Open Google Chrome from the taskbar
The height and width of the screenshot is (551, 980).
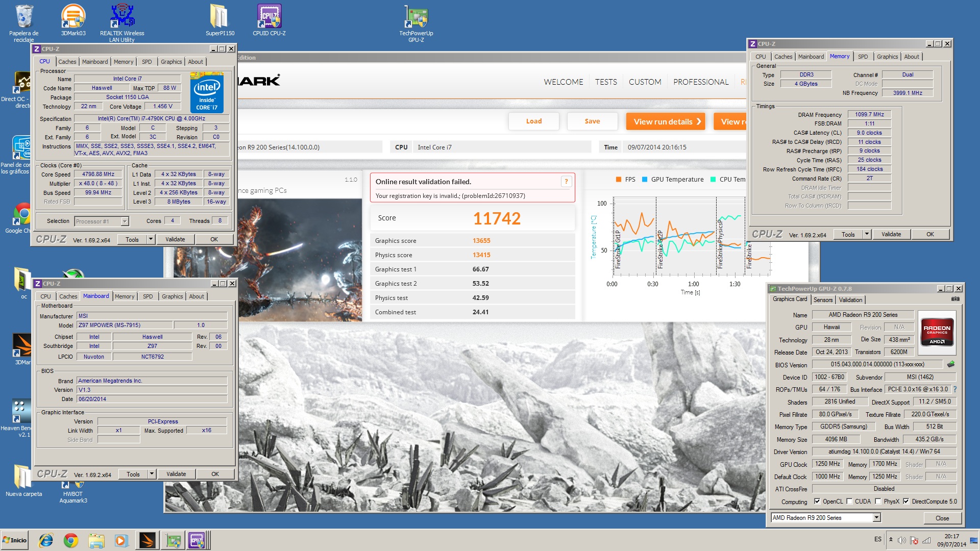pos(71,540)
